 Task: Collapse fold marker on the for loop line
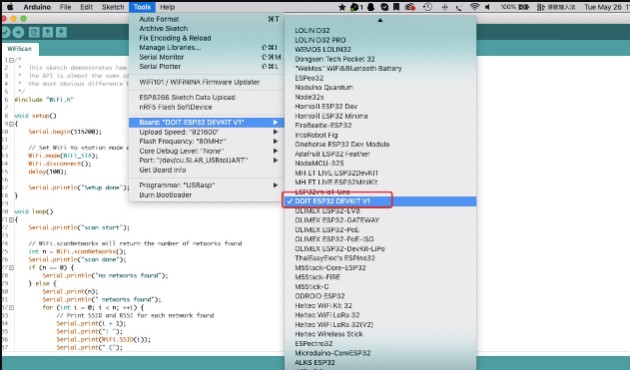(11, 308)
